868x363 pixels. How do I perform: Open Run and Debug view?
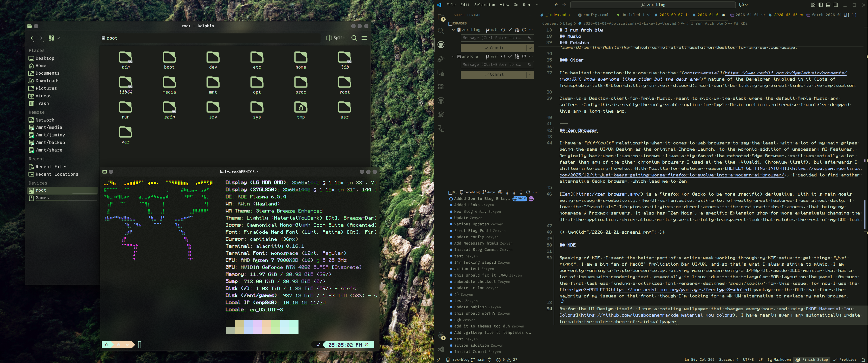click(x=441, y=59)
